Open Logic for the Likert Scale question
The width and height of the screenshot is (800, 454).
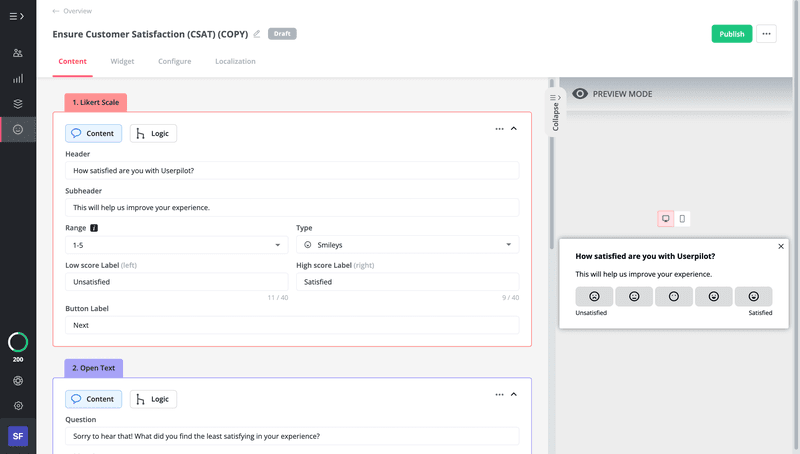(153, 133)
